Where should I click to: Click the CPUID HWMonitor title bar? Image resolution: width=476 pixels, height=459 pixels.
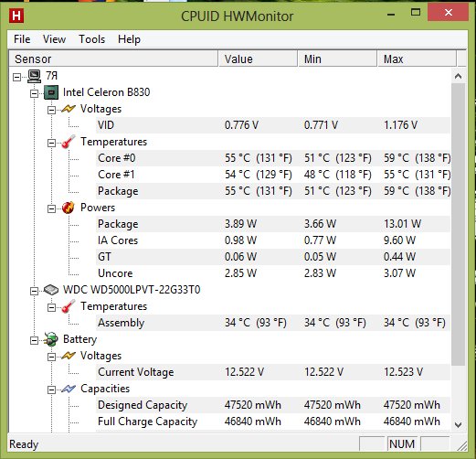tap(237, 16)
